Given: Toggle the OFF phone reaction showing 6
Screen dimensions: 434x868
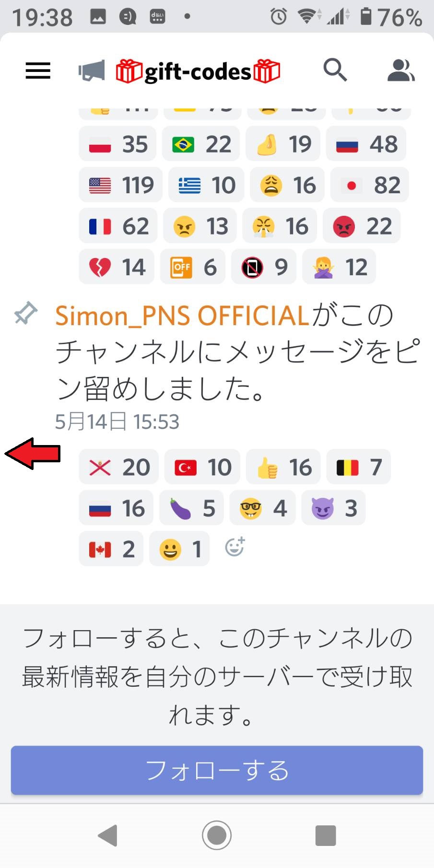Looking at the screenshot, I should point(193,267).
